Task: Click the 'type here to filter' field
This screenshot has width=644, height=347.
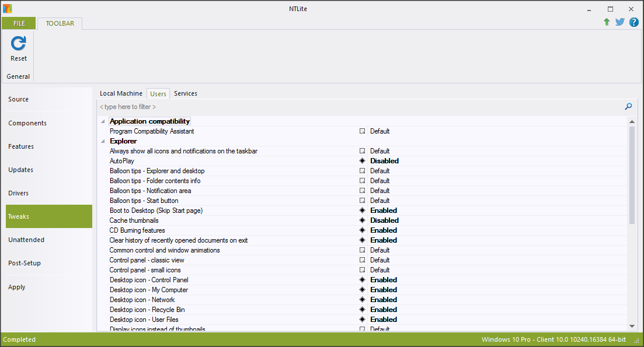Action: coord(350,107)
